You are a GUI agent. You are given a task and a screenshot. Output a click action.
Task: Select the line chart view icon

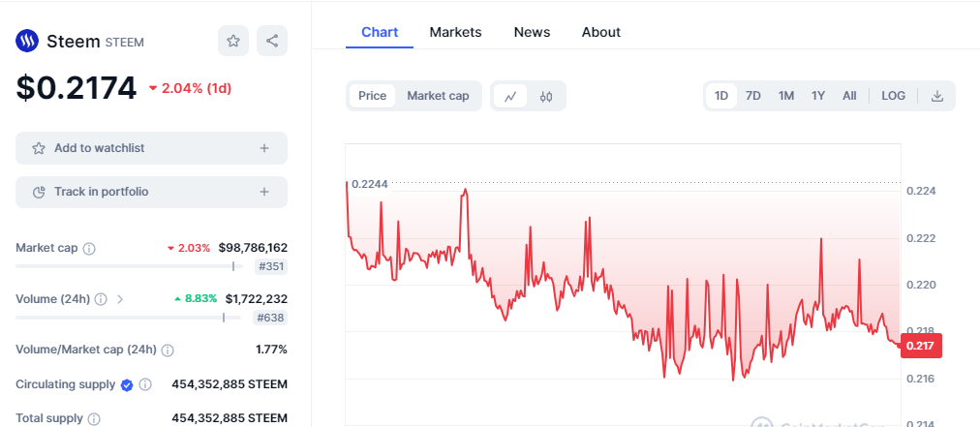tap(510, 96)
